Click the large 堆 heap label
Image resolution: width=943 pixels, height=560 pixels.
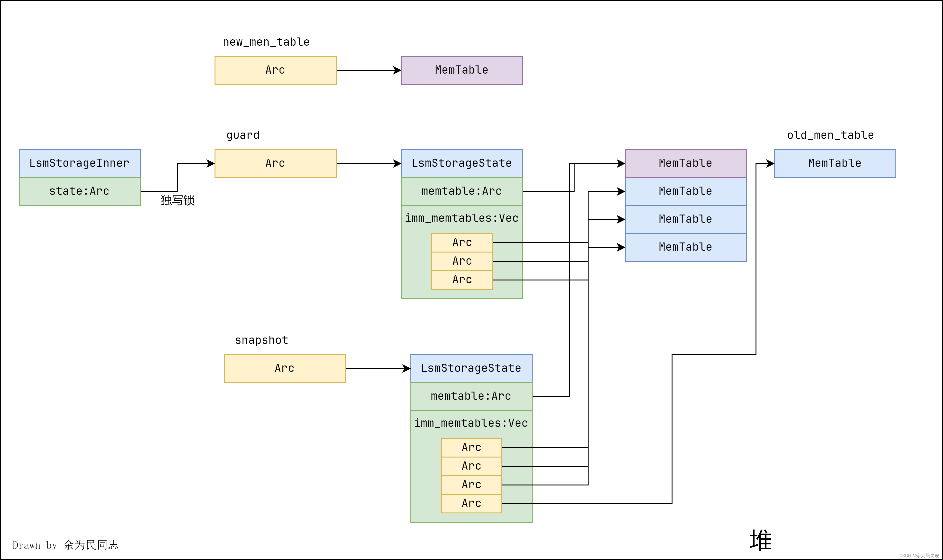pyautogui.click(x=760, y=540)
